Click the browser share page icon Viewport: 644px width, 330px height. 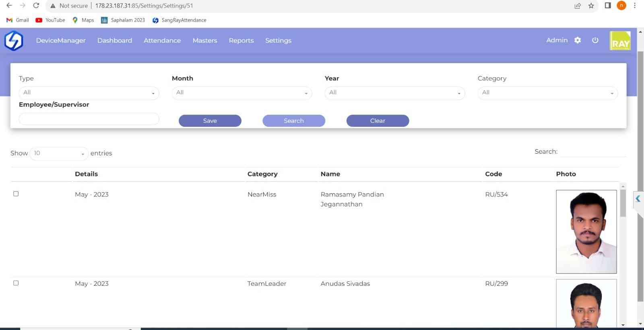[578, 6]
